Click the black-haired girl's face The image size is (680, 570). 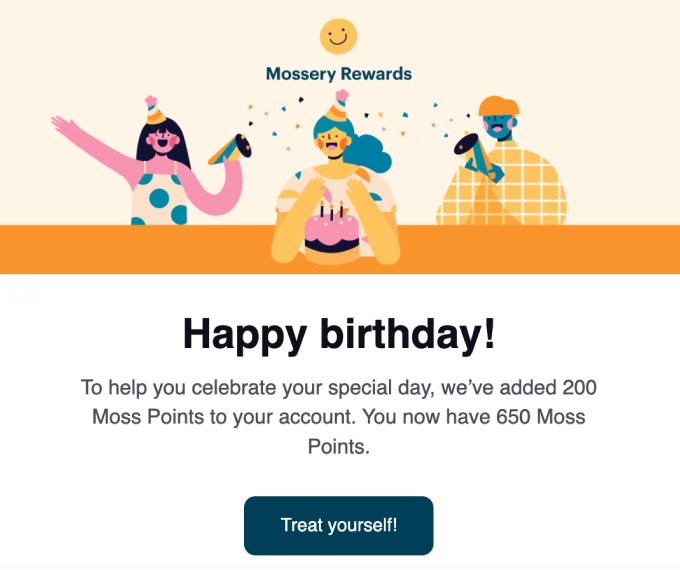pos(162,141)
